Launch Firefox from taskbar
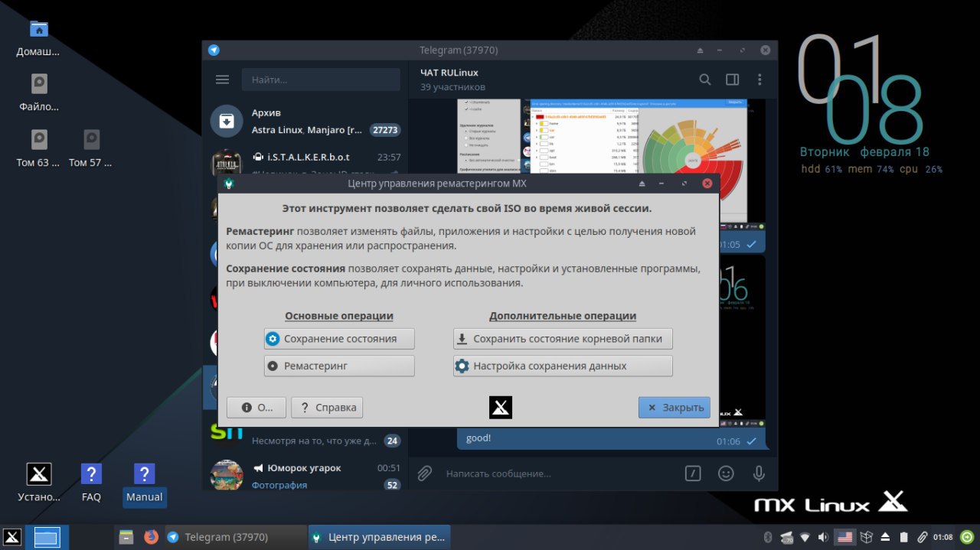 pos(151,537)
